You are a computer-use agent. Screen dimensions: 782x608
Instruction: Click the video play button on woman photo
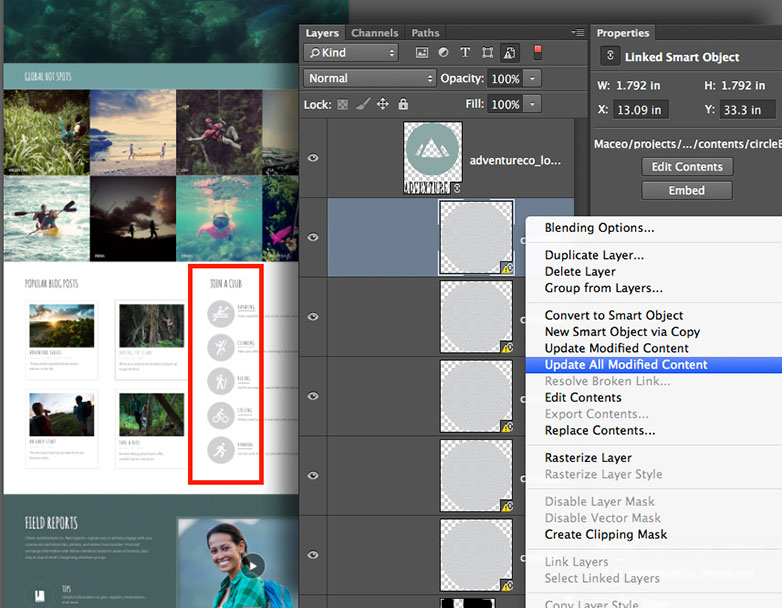253,566
